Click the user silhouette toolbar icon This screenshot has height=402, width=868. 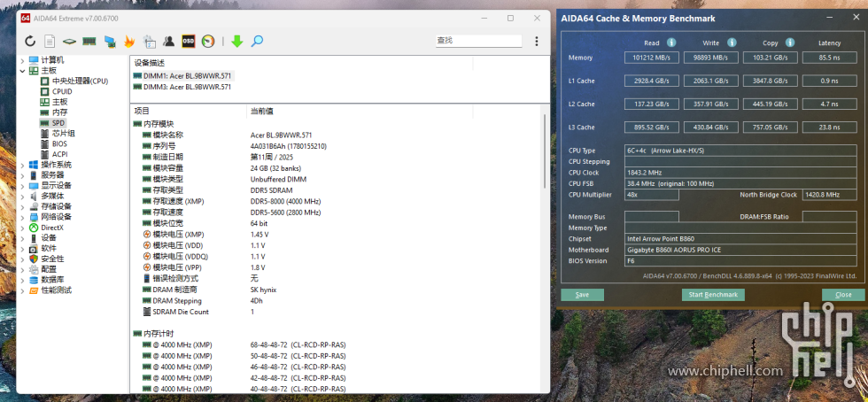[169, 41]
